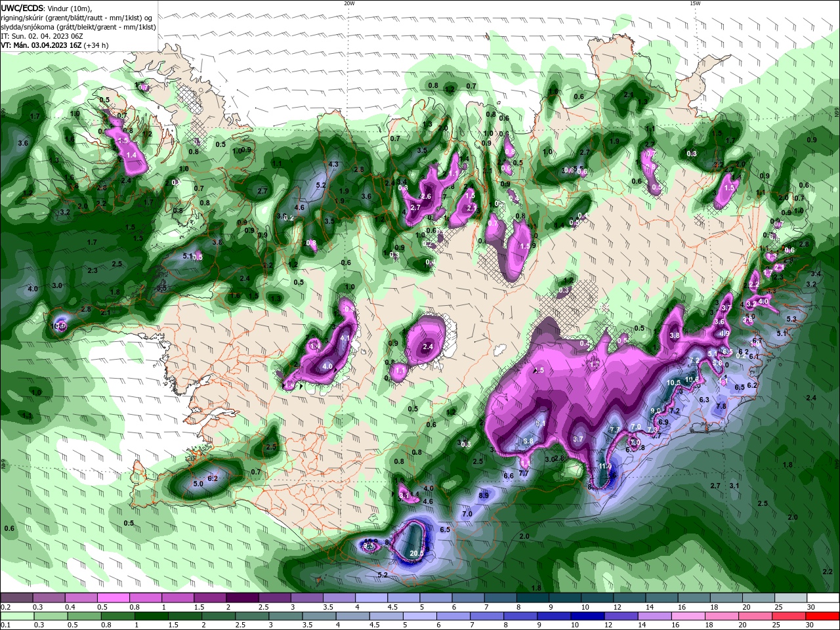Click the 20W longitude label

coord(350,3)
